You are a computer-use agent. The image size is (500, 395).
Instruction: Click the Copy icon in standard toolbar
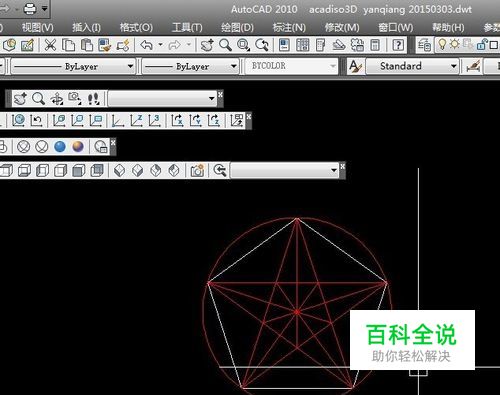(x=69, y=45)
